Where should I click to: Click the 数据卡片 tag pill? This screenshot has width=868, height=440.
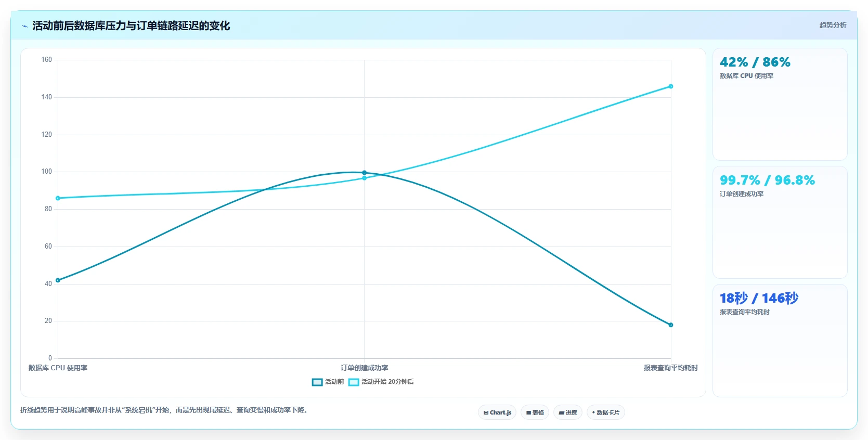[605, 412]
